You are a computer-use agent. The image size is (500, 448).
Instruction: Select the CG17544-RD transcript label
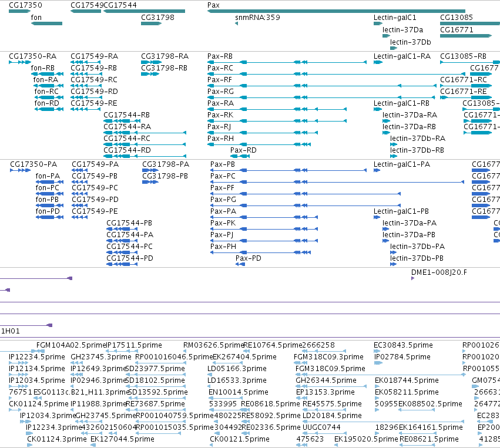tap(127, 150)
